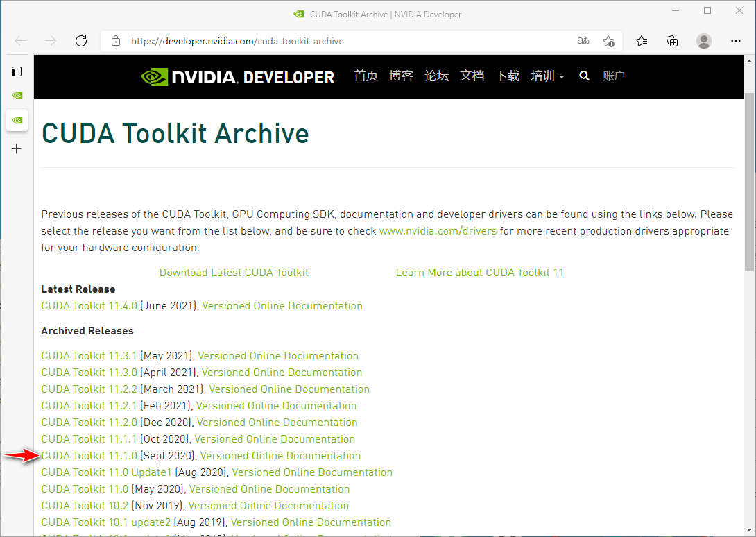Click the user profile avatar
This screenshot has height=537, width=756.
pos(704,41)
